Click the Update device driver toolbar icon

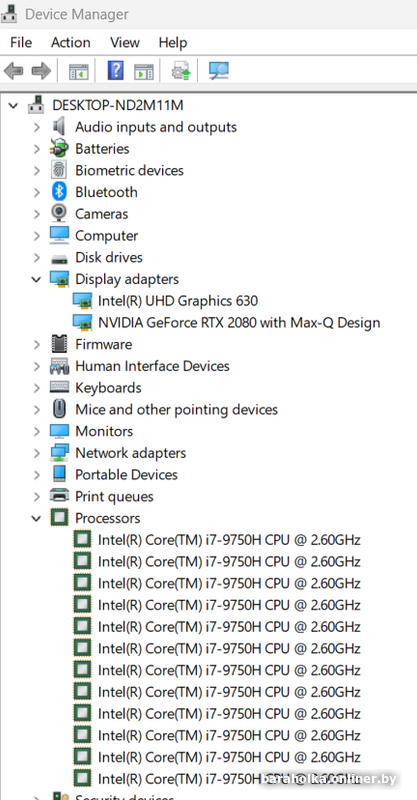[x=181, y=71]
